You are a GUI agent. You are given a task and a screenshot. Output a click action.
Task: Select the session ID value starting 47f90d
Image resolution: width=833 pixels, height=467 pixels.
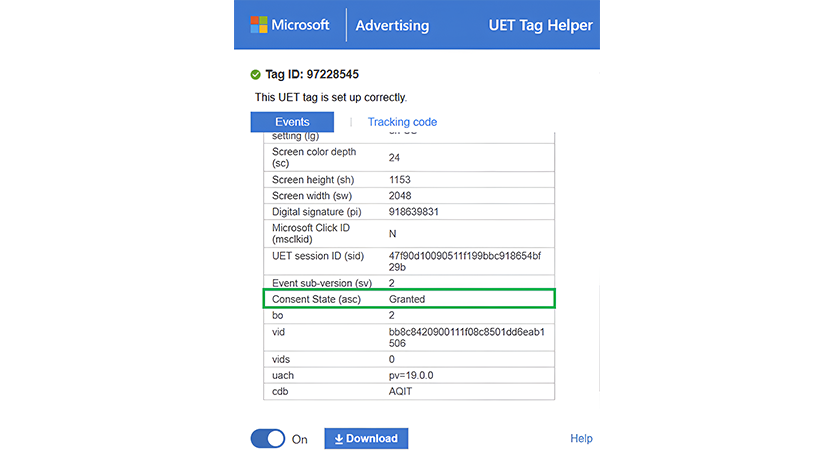click(465, 261)
